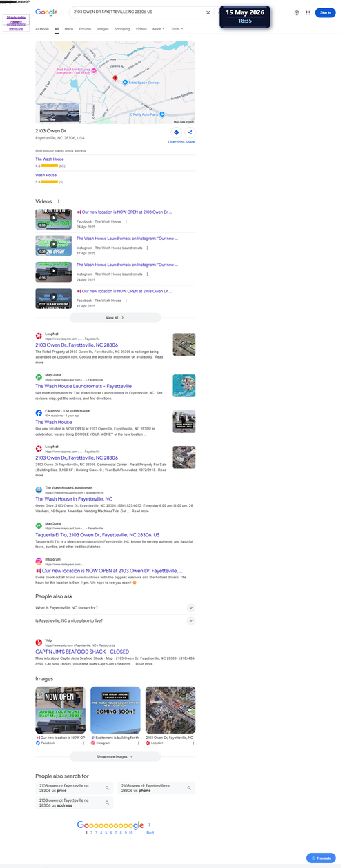
Task: Search related query ending in 'address'
Action: click(74, 803)
